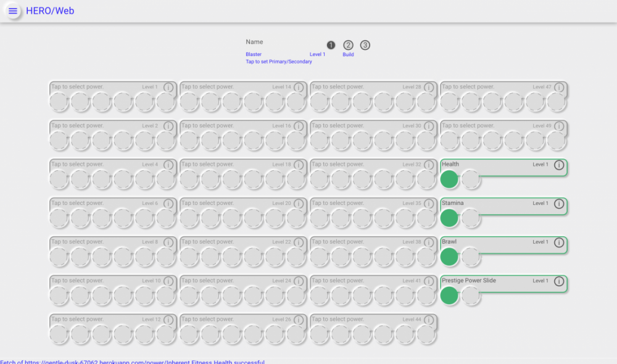
Task: Click the green enhancement slot under Health
Action: (x=449, y=180)
